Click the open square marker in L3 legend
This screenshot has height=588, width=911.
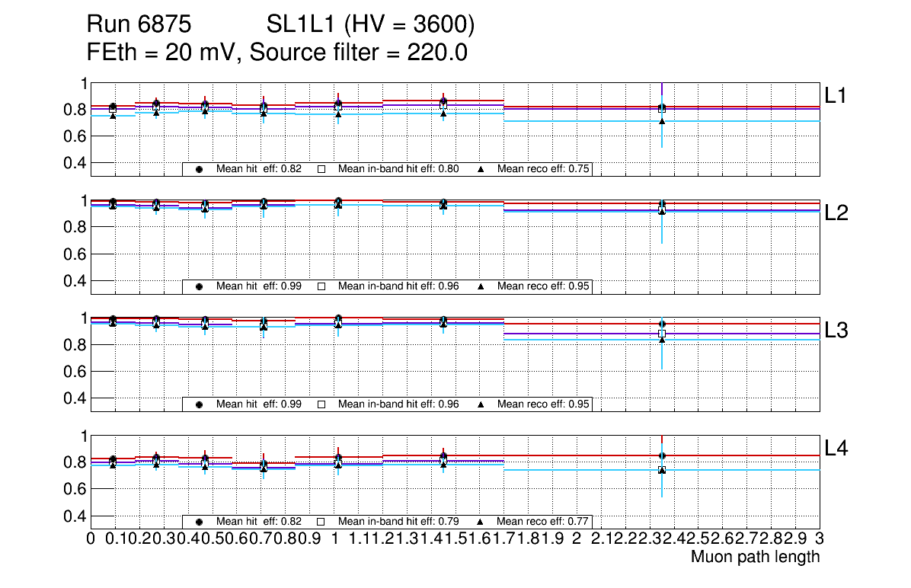pos(321,404)
